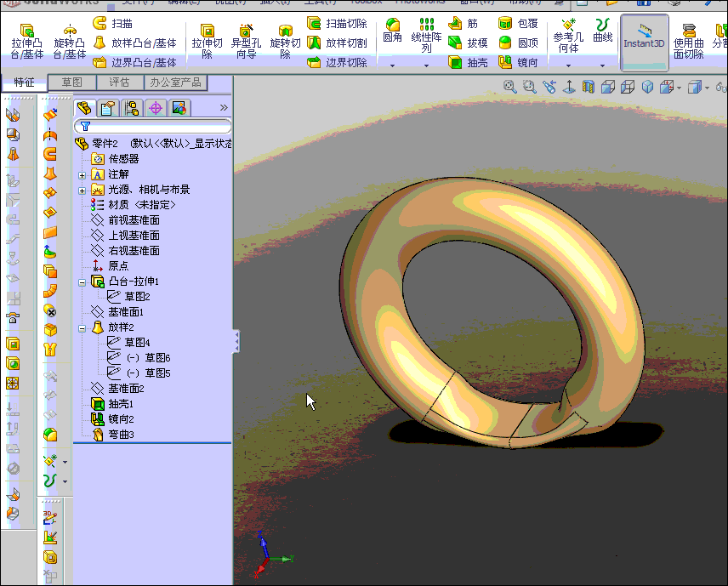Select the 抽壳1 shell feature
728x586 pixels.
point(112,404)
